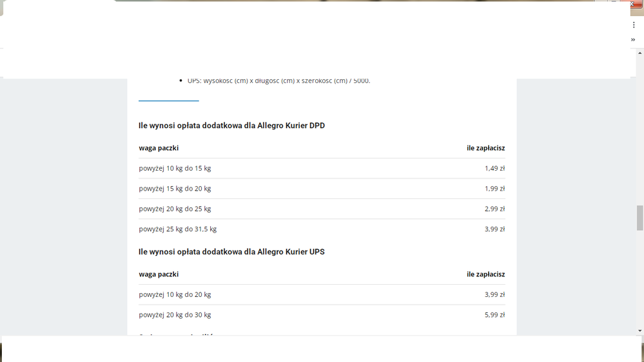Click price '5,99 zł'
Screen dimensions: 644x362
pyautogui.click(x=494, y=315)
